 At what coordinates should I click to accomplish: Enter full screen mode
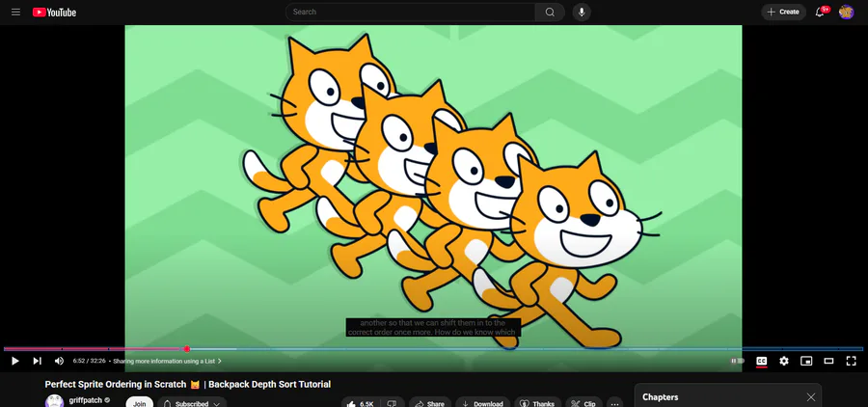(852, 361)
